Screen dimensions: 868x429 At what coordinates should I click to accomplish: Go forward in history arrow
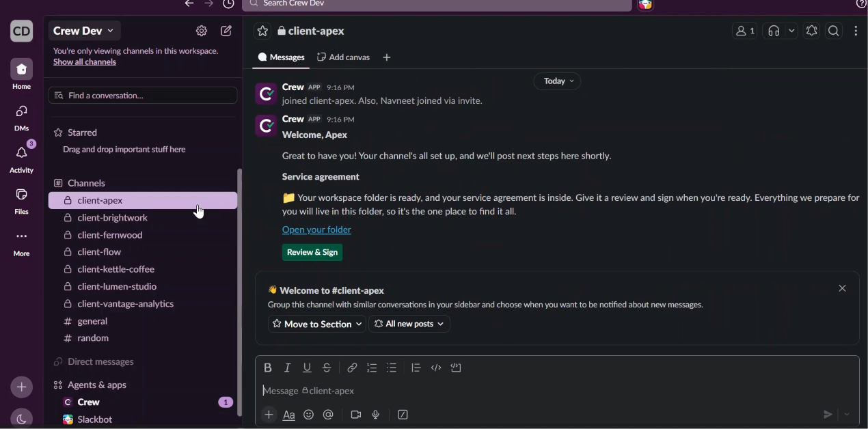[x=208, y=3]
